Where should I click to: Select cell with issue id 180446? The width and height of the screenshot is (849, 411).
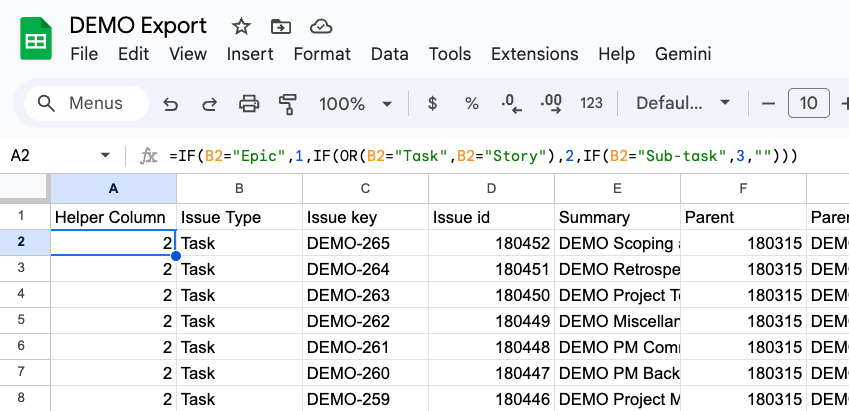click(491, 399)
